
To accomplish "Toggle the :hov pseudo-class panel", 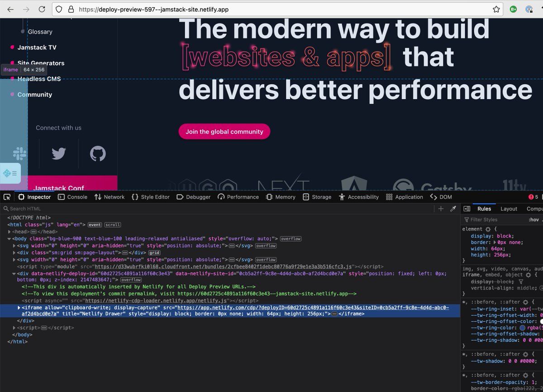I will (x=533, y=220).
